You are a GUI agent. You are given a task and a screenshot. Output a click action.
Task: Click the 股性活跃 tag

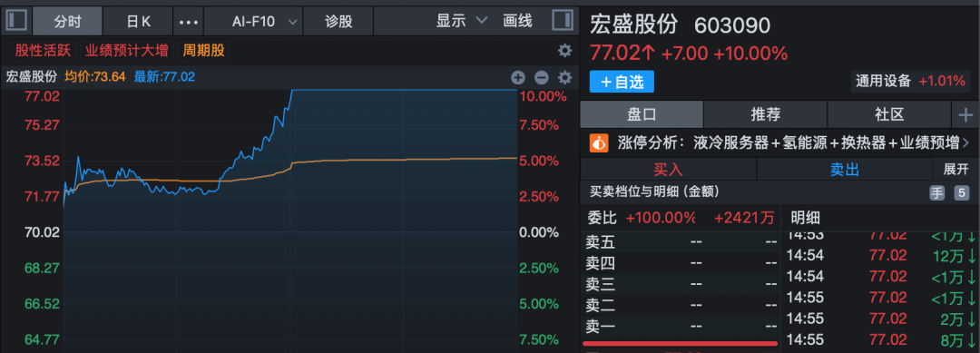[x=43, y=51]
